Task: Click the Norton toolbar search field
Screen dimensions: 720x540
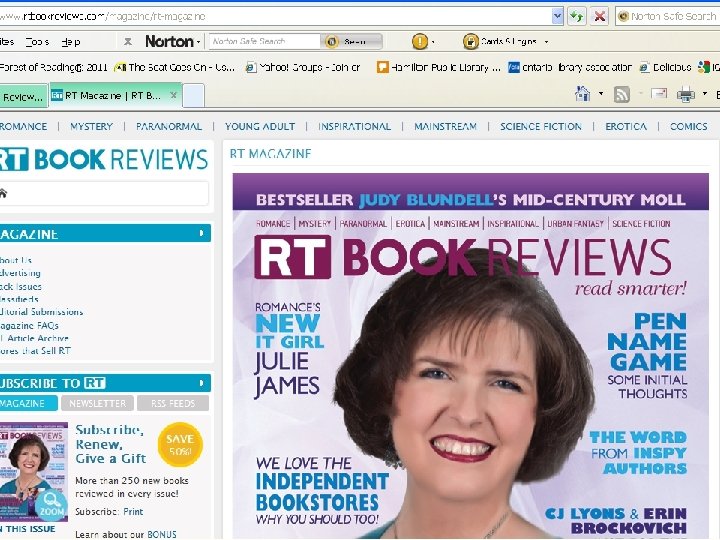Action: (x=264, y=41)
